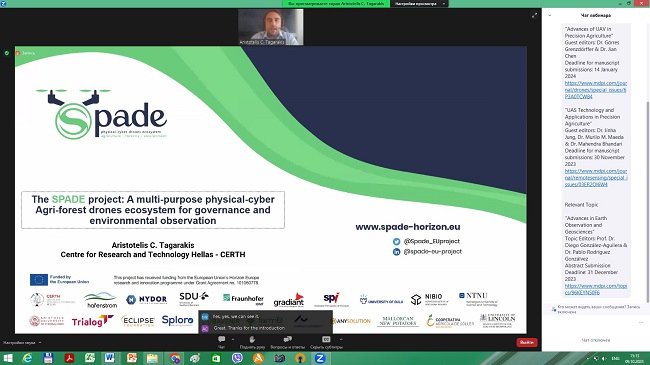The image size is (650, 365).
Task: Toggle the system volume speaker icon
Action: pyautogui.click(x=604, y=358)
